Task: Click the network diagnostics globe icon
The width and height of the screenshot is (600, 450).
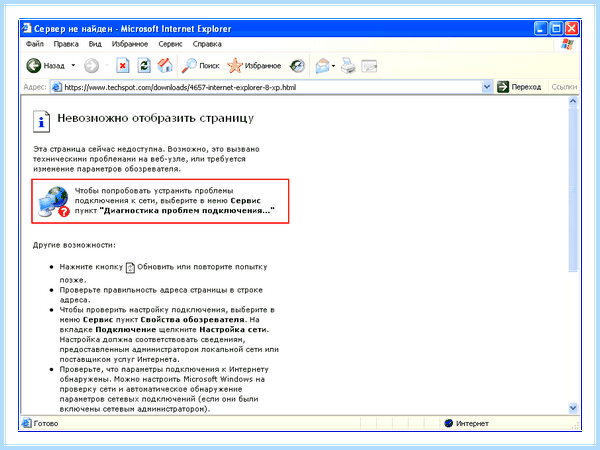Action: pyautogui.click(x=54, y=202)
